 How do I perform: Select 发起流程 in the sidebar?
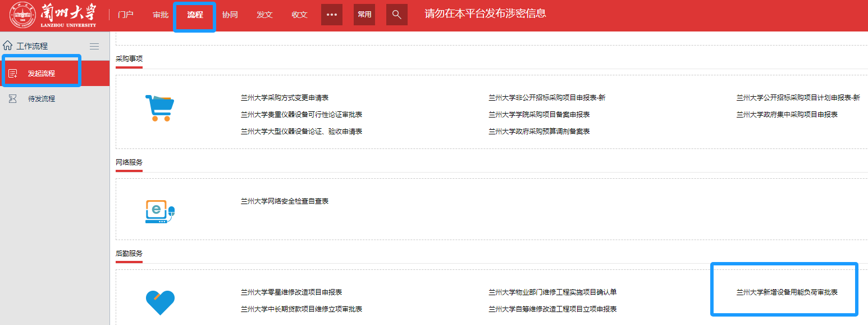(54, 73)
